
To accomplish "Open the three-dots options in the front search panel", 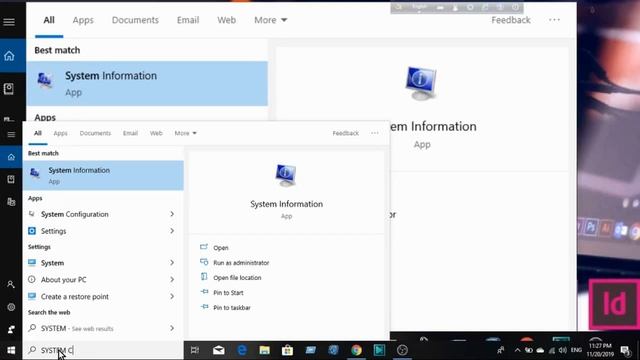I will 375,133.
